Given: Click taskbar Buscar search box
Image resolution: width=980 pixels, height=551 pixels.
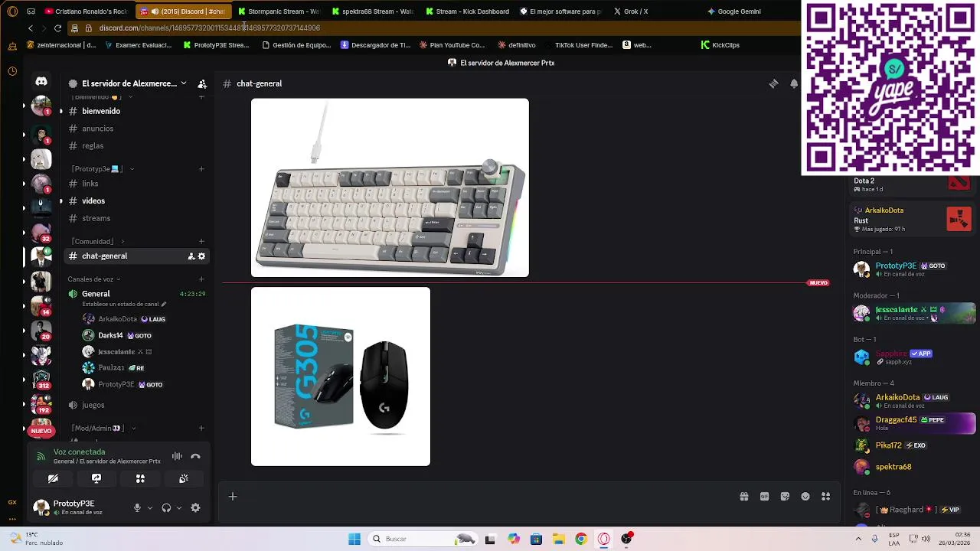Looking at the screenshot, I should [422, 539].
